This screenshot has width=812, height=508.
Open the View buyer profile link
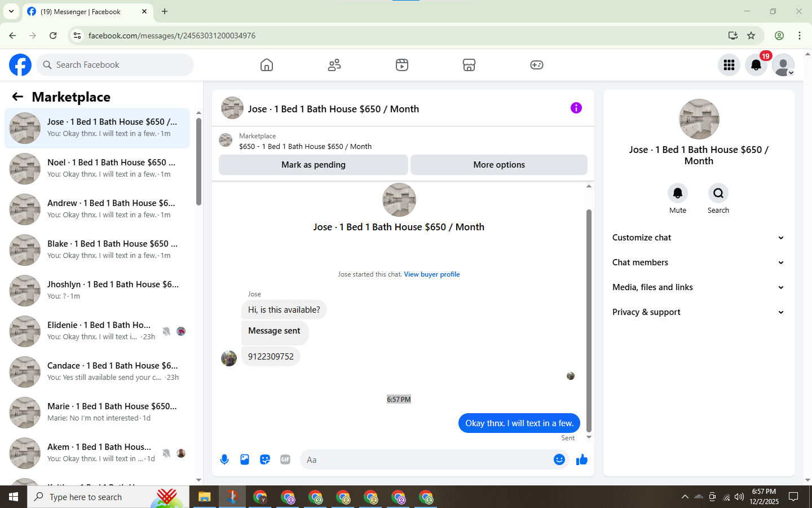click(432, 274)
